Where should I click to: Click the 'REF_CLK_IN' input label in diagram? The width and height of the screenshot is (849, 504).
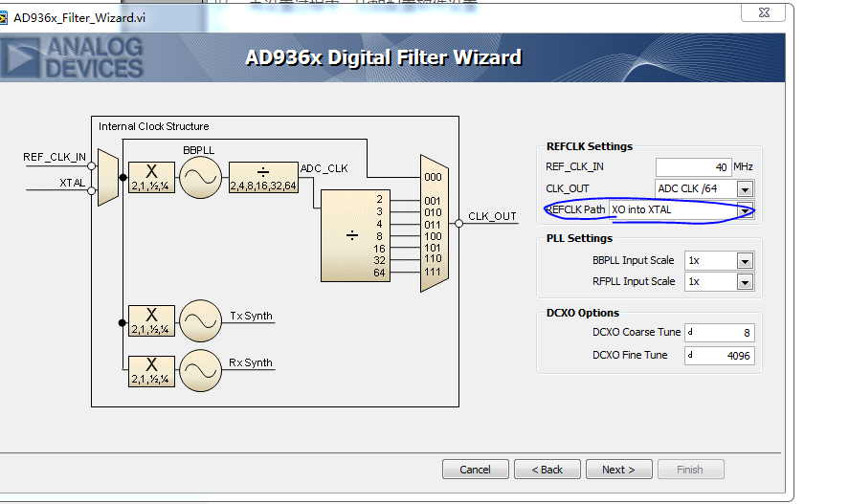click(55, 157)
